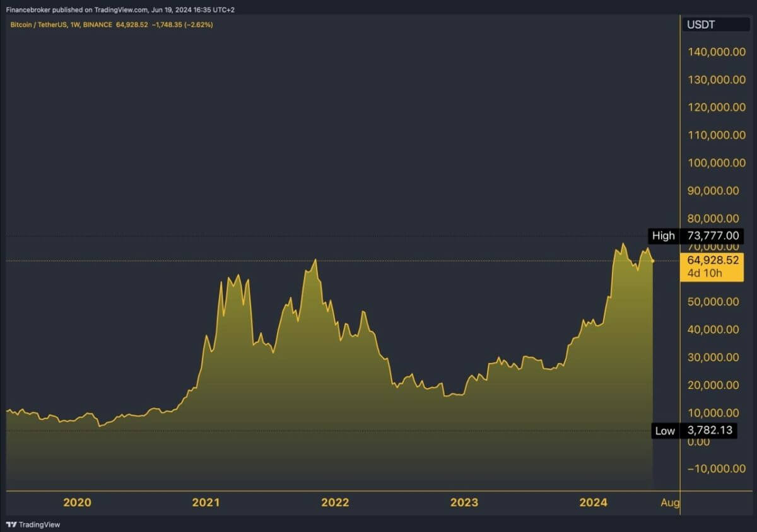
Task: Click the TradingView logo icon
Action: [x=11, y=524]
